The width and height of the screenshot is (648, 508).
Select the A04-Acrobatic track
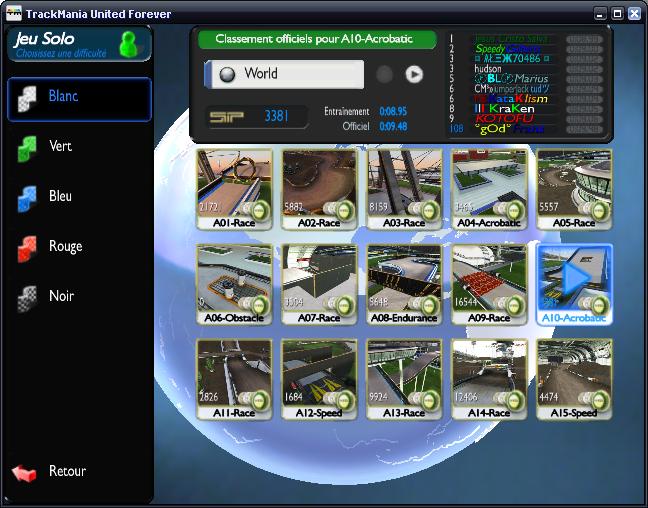click(489, 184)
